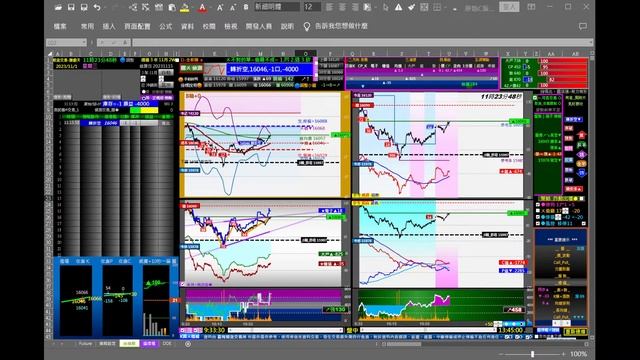Click the Undo arrow icon
The height and width of the screenshot is (360, 640).
[97, 7]
